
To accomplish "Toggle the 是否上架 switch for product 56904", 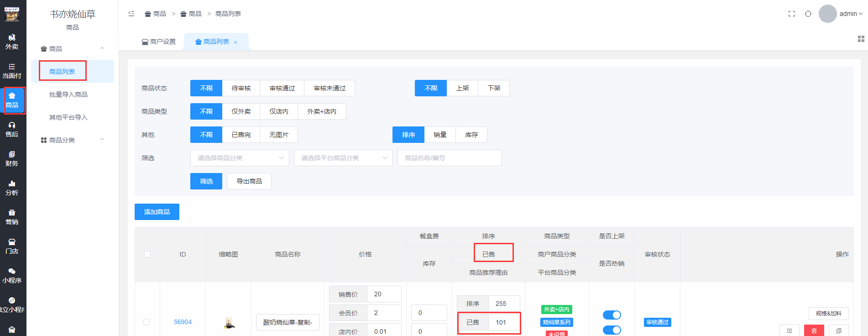I will click(612, 315).
